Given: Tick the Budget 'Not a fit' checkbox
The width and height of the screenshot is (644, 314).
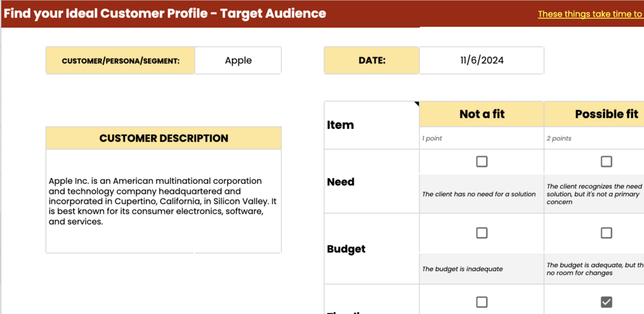Looking at the screenshot, I should [482, 233].
